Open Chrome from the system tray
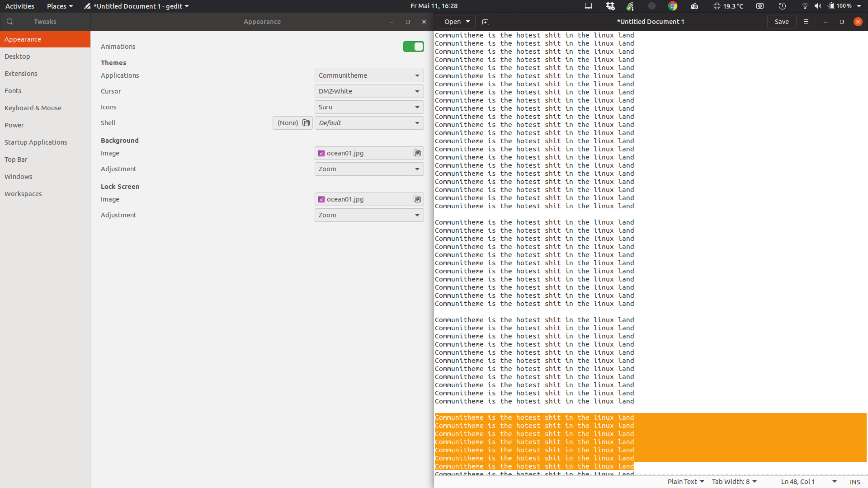Viewport: 868px width, 488px height. (673, 6)
